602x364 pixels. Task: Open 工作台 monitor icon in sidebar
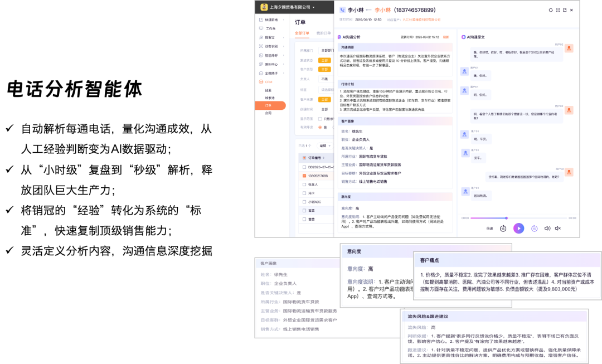point(261,28)
